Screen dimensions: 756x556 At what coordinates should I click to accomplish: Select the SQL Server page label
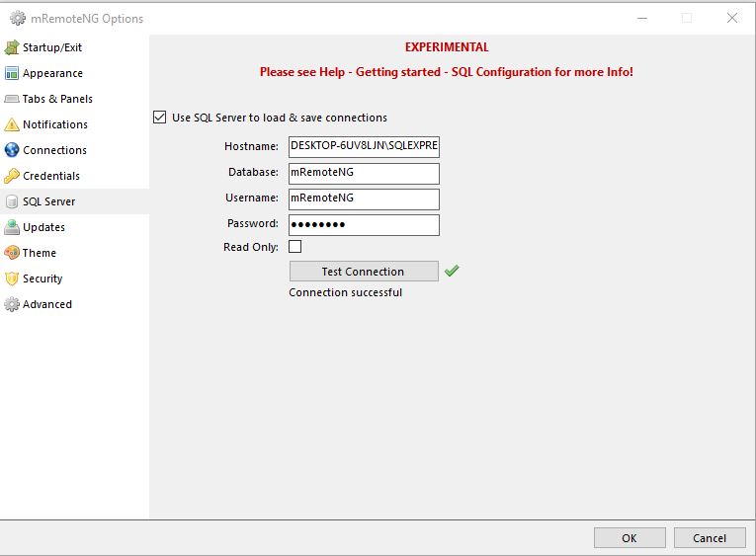[48, 201]
